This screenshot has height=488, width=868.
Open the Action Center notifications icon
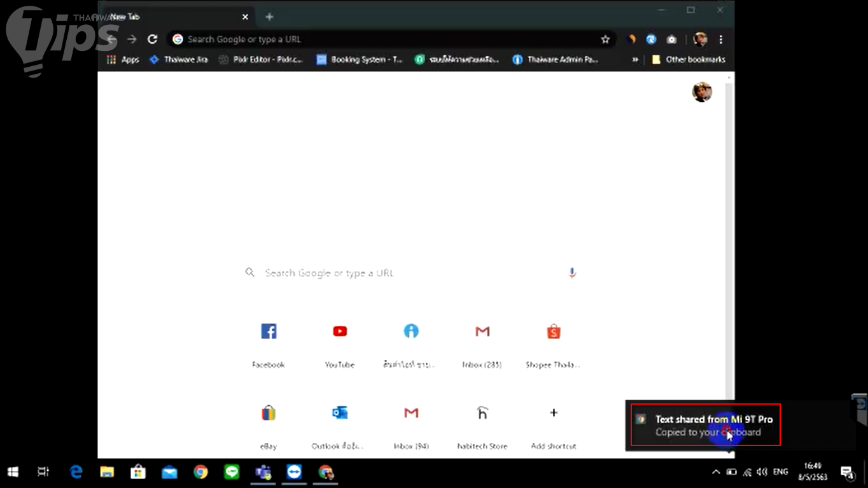847,472
